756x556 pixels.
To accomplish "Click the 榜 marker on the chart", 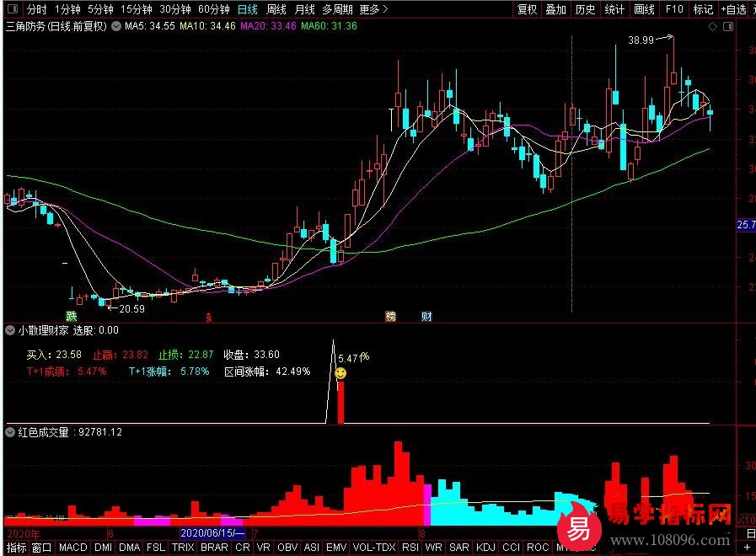I will (390, 317).
